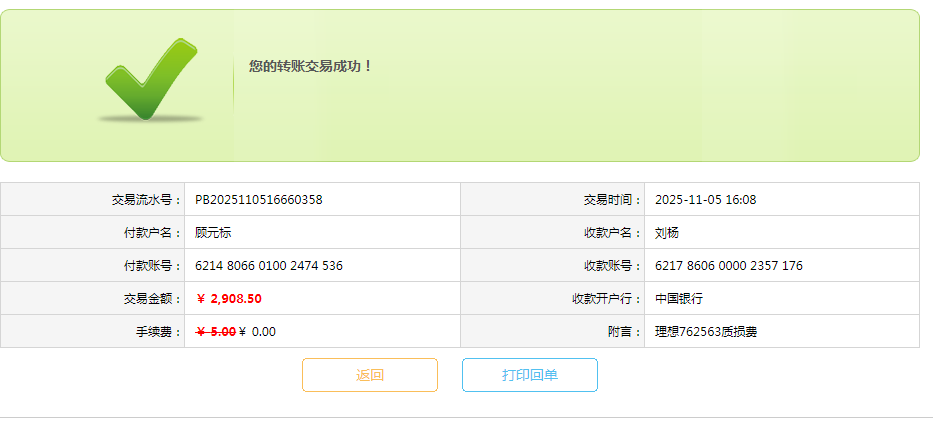Select the transaction serial number PB202511051660358

tap(259, 199)
